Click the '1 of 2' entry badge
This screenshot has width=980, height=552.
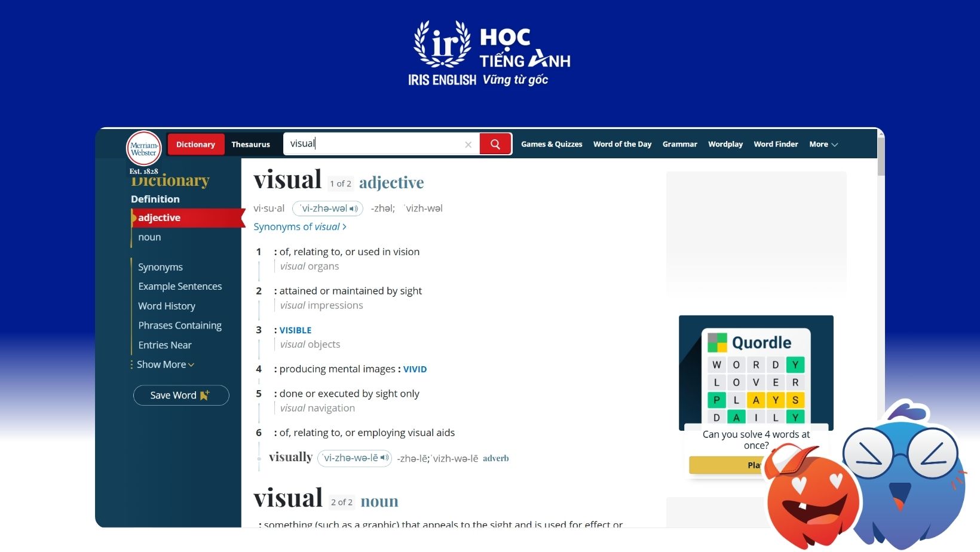341,184
